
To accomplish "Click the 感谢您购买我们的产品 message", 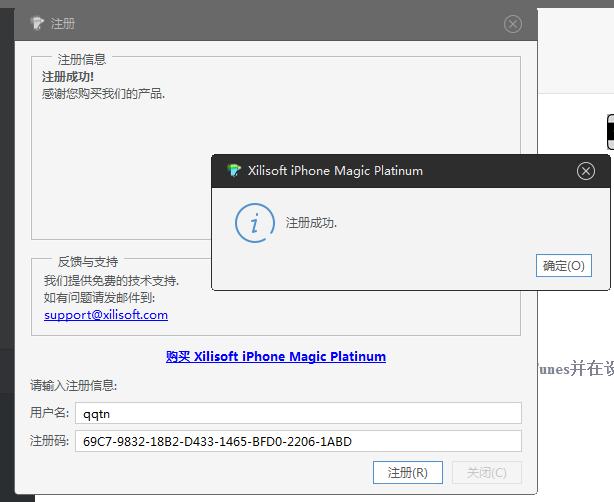I will 104,94.
